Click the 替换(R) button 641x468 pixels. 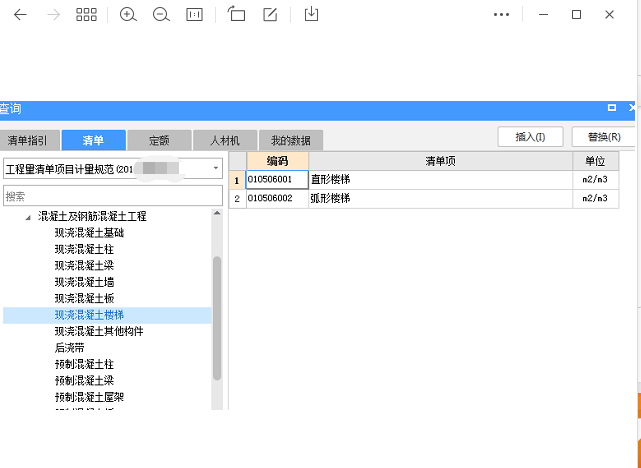tap(603, 137)
